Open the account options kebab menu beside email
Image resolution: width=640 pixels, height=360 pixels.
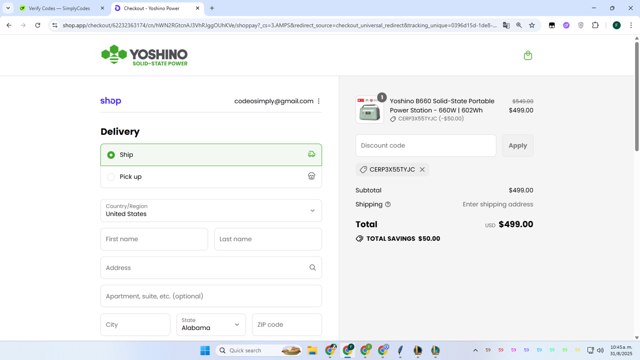tap(318, 101)
